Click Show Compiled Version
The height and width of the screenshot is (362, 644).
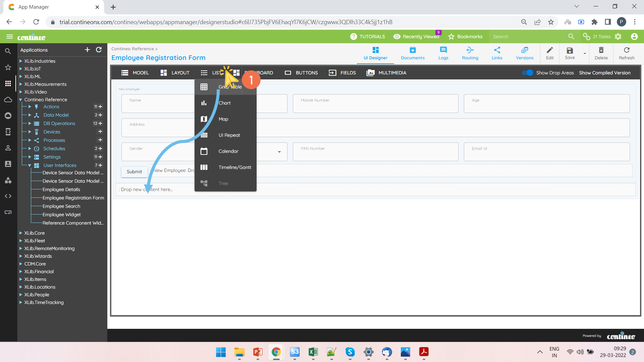[x=604, y=73]
